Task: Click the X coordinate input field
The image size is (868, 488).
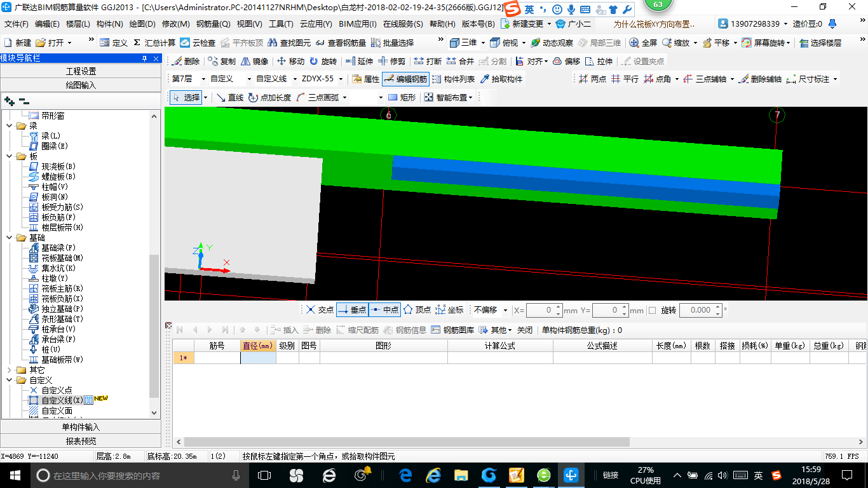Action: coord(544,310)
